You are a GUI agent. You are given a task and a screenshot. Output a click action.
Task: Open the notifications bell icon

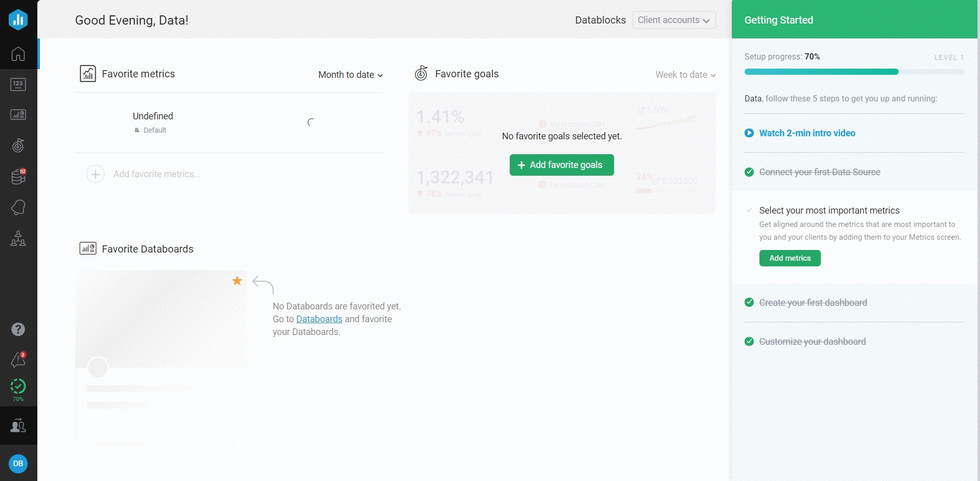point(18,360)
